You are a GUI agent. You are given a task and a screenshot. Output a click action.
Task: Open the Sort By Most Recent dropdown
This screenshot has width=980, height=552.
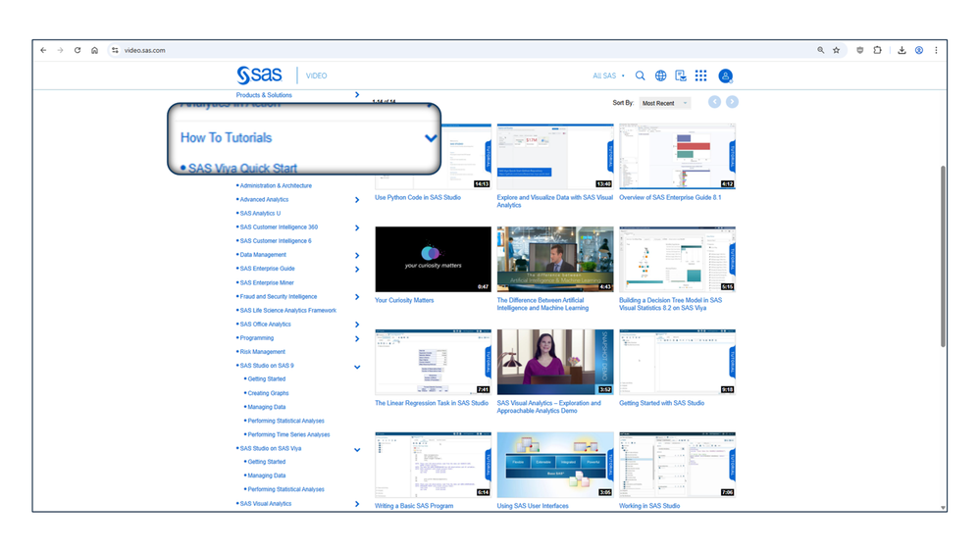[665, 103]
